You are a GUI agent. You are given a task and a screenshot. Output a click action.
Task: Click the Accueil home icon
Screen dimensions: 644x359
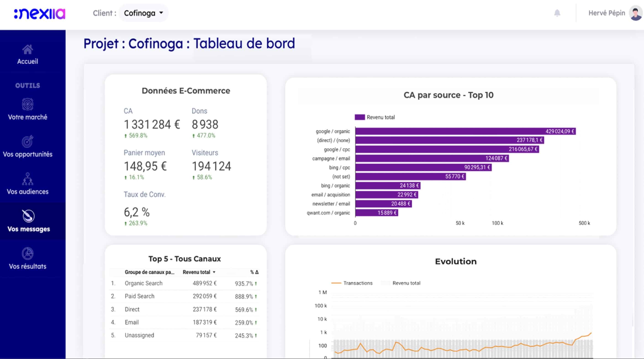pyautogui.click(x=27, y=49)
